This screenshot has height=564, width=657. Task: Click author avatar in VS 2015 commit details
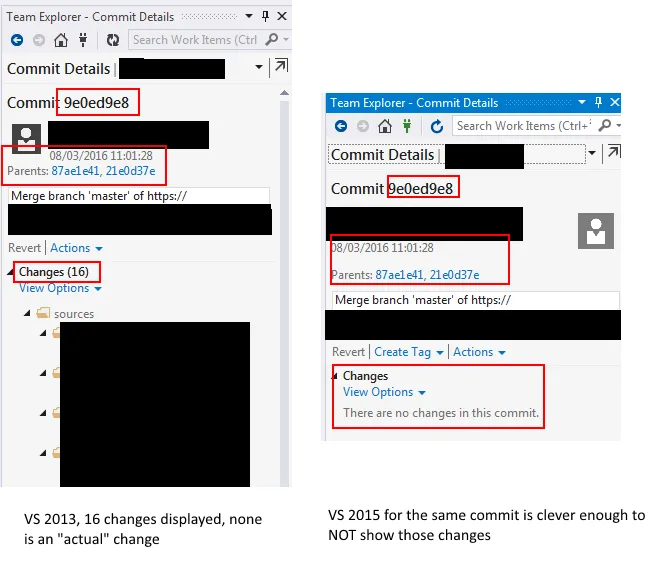pyautogui.click(x=596, y=231)
